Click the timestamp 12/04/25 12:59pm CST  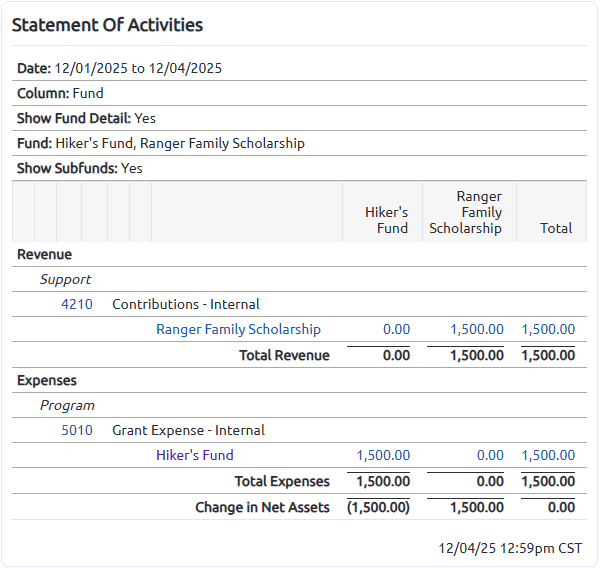click(x=510, y=548)
